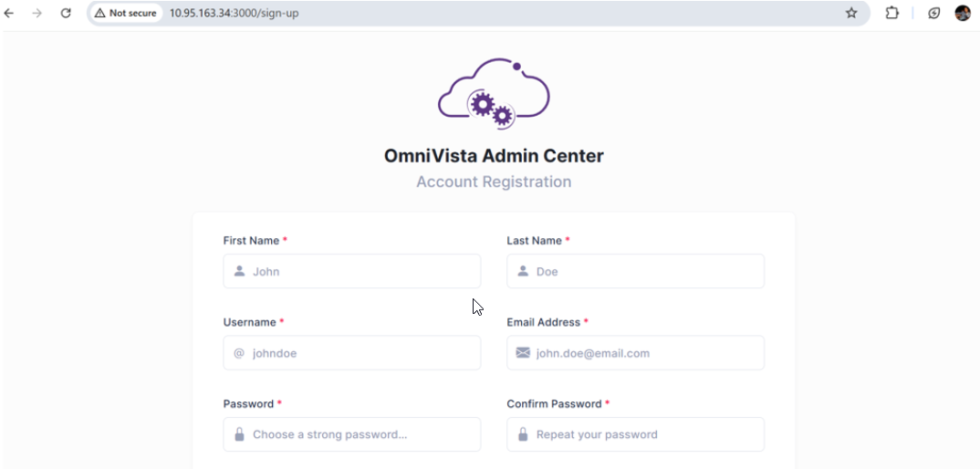Click the Not secure site warning
Viewport: 980px width, 469px height.
click(x=126, y=13)
